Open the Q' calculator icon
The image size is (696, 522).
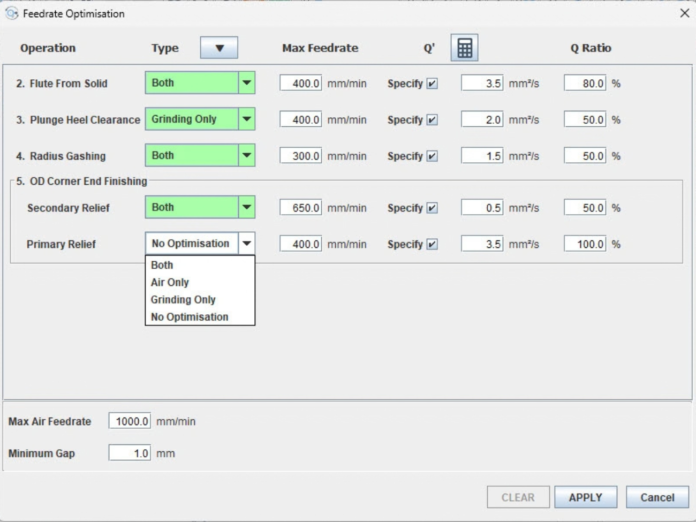tap(464, 47)
